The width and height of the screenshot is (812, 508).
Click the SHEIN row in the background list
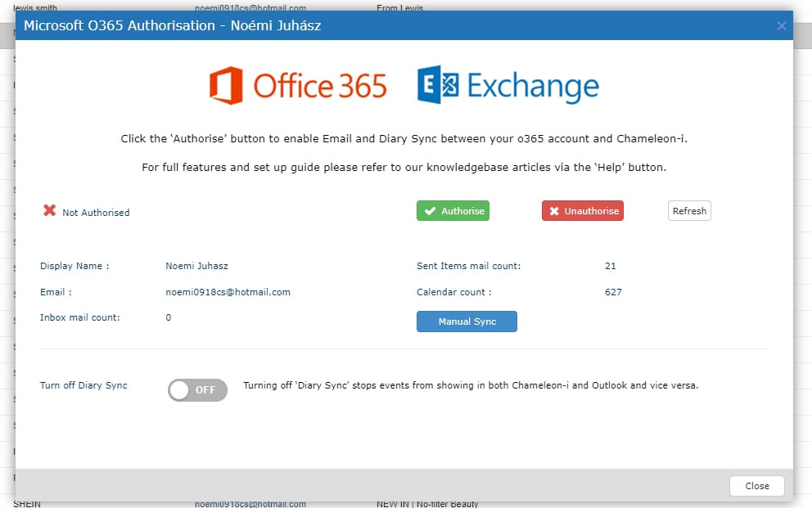pos(27,504)
